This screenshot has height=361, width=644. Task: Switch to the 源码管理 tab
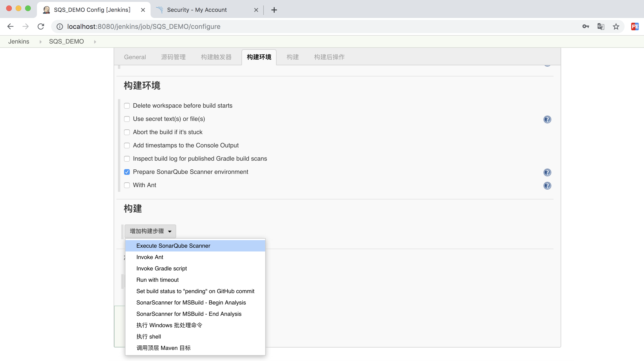click(173, 57)
